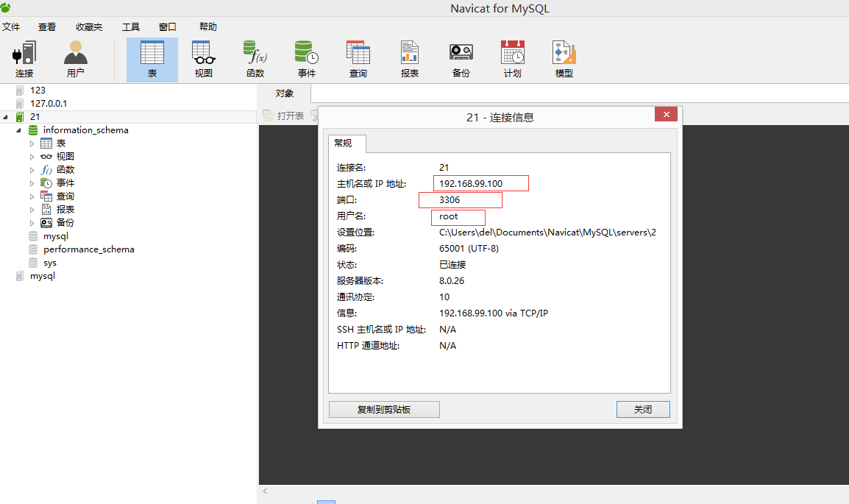Open the 窗口 menu
This screenshot has height=504, width=849.
click(167, 27)
